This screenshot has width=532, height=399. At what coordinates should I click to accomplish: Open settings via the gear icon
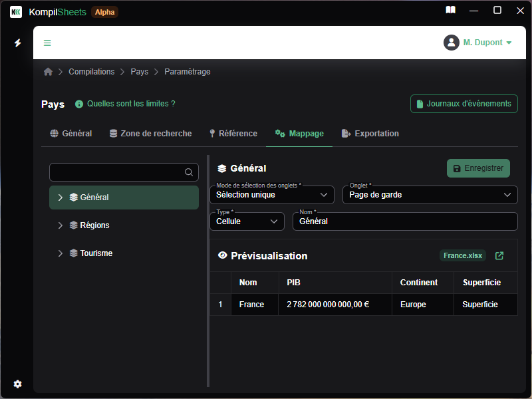pos(18,384)
